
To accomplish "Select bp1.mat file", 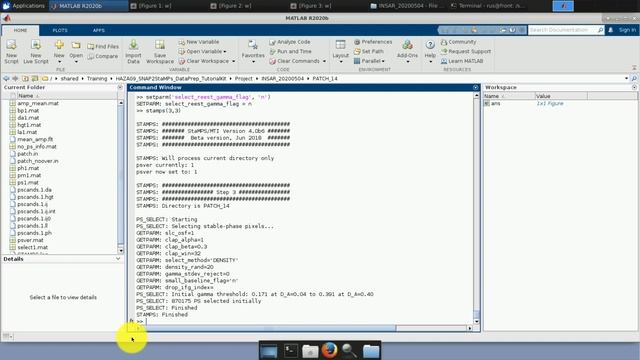I will tap(28, 111).
